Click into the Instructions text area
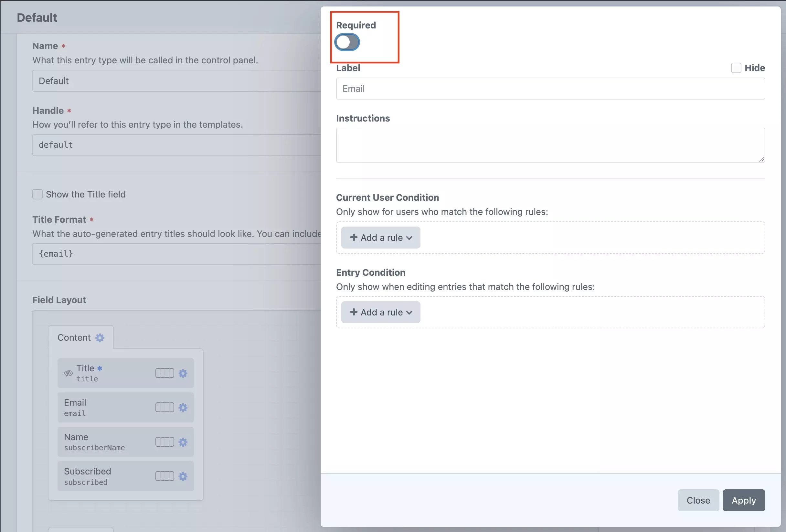786x532 pixels. [x=550, y=145]
